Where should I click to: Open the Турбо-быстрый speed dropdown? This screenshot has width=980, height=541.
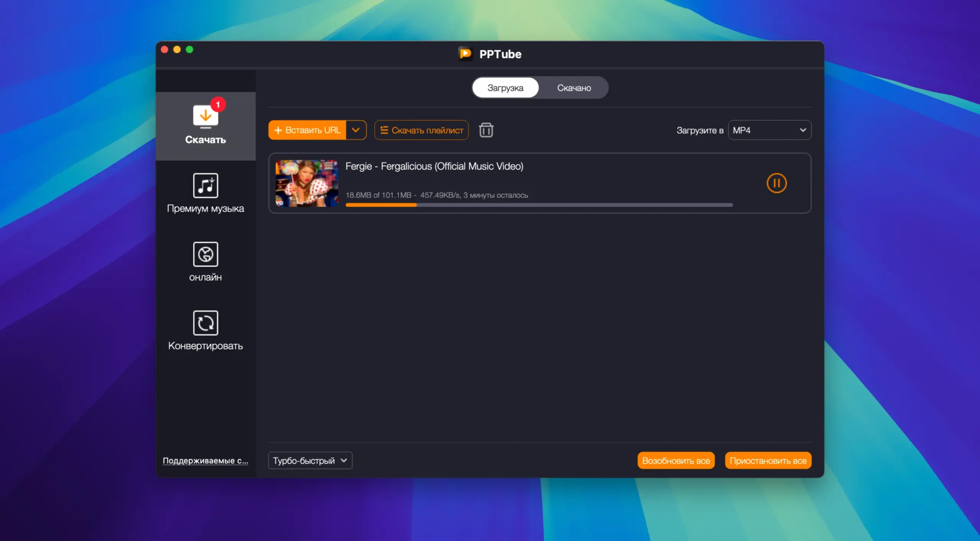(310, 460)
